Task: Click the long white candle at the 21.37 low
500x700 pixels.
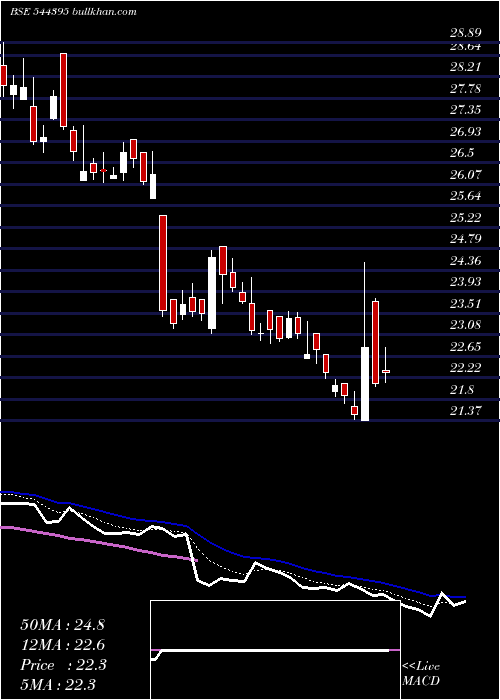Action: [365, 383]
